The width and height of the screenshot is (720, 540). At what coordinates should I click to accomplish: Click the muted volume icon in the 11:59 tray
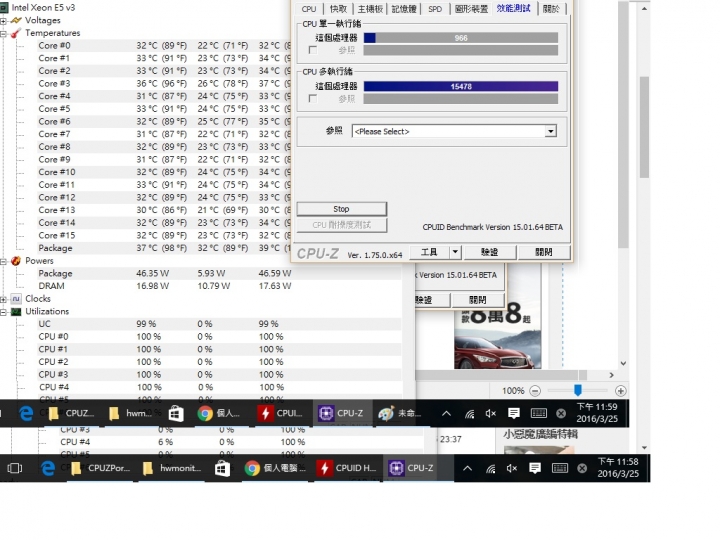491,414
